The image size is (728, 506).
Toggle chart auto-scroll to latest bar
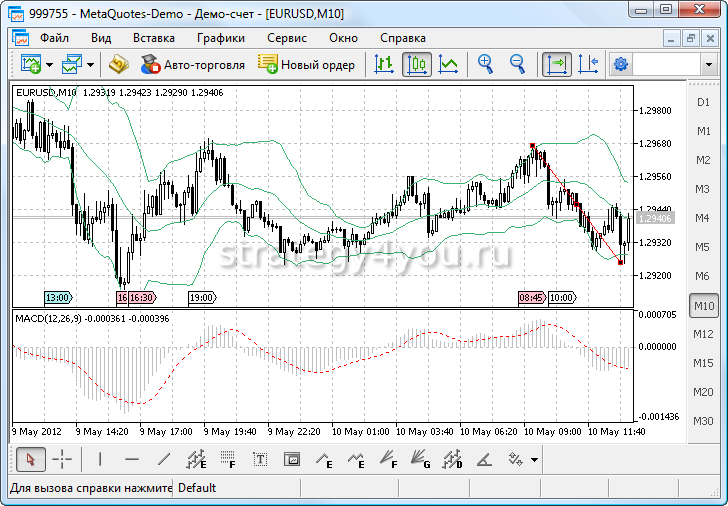[x=557, y=64]
